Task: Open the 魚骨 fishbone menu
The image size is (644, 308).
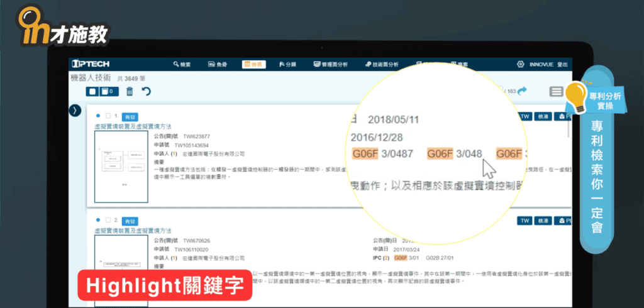Action: click(x=216, y=65)
